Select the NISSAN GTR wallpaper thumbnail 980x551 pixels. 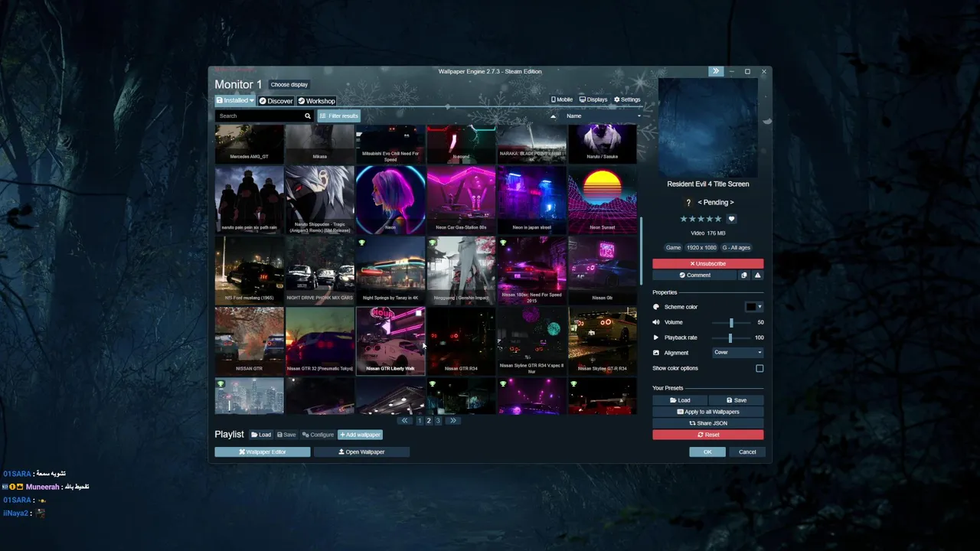coord(250,341)
